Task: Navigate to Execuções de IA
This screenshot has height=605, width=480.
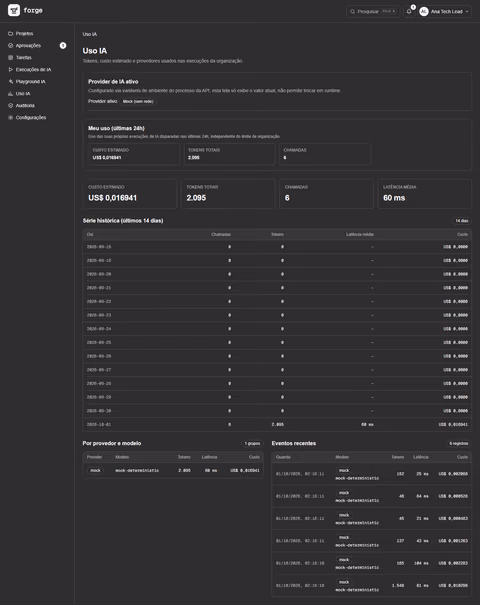Action: click(x=33, y=69)
